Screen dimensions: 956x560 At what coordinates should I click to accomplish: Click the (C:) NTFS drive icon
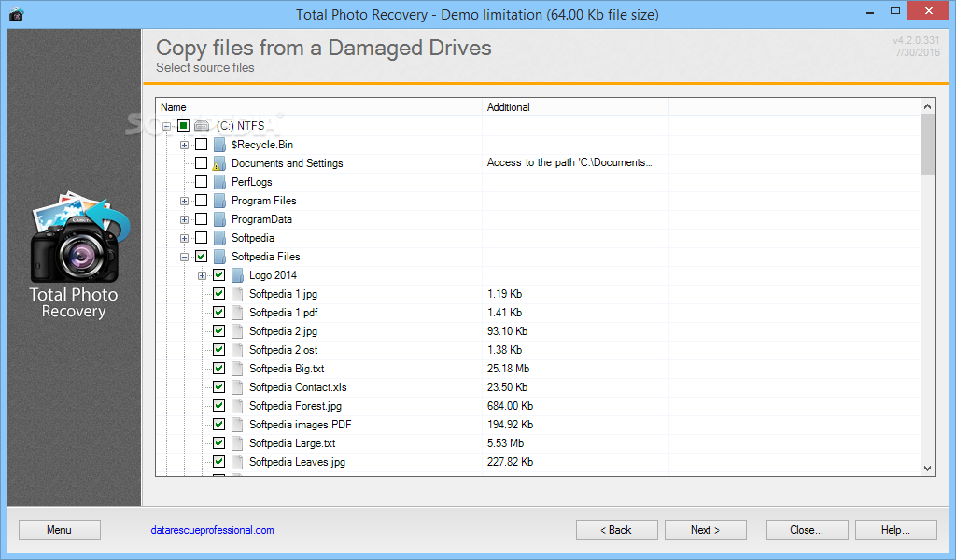(202, 126)
